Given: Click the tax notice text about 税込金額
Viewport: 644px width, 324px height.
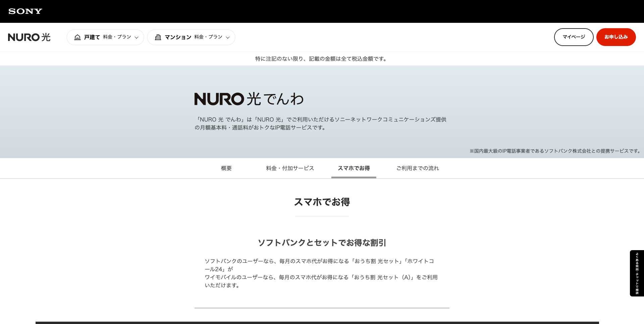Looking at the screenshot, I should (321, 59).
